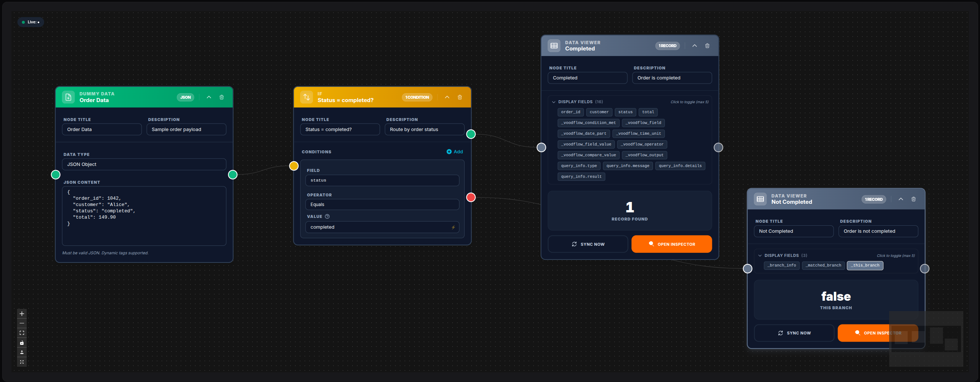Image resolution: width=980 pixels, height=382 pixels.
Task: Collapse the IF node using its chevron
Action: (448, 97)
